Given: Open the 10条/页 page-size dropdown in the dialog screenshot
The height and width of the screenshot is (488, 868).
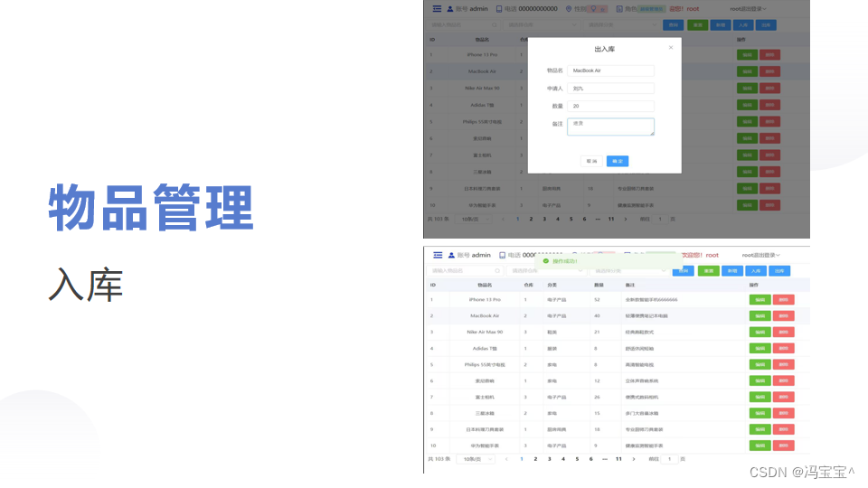Looking at the screenshot, I should point(474,219).
